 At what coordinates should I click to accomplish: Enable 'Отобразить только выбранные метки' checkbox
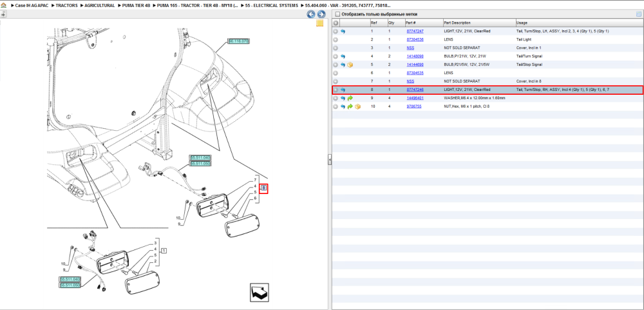pos(337,14)
